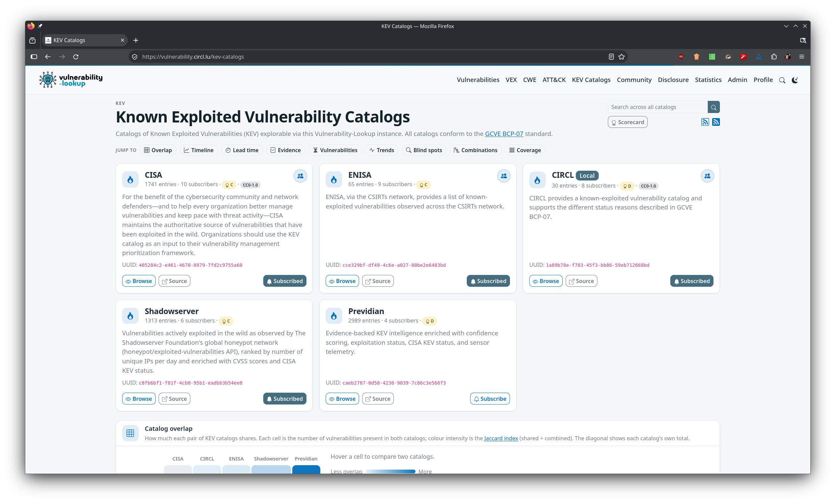Open CIRCL catalog subscribers icon

(707, 176)
